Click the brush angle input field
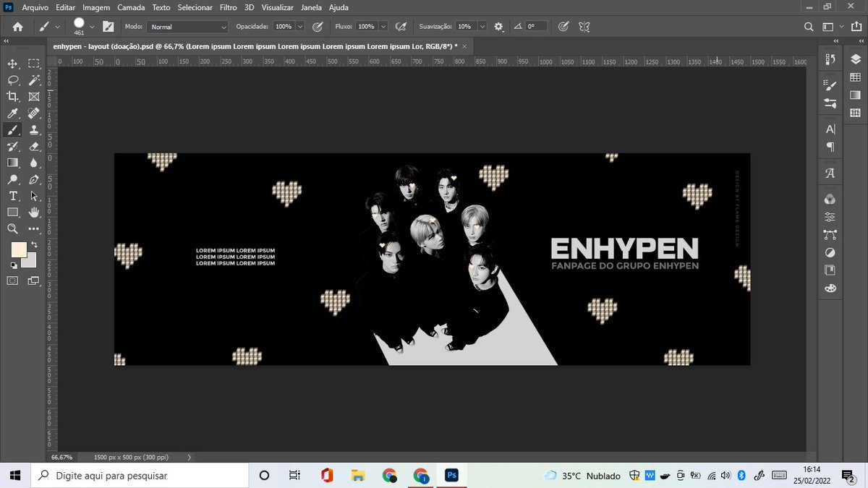This screenshot has width=868, height=488. [536, 26]
